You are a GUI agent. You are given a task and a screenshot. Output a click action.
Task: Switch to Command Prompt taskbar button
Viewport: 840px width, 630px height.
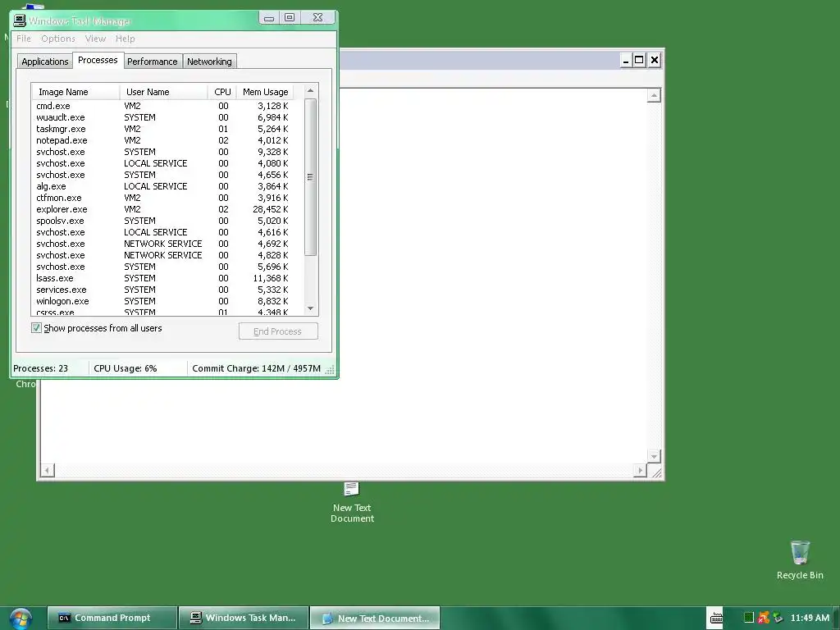pyautogui.click(x=112, y=618)
